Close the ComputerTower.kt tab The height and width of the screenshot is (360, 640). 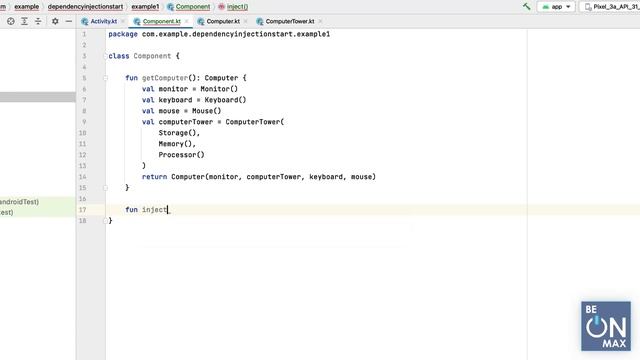pos(320,21)
